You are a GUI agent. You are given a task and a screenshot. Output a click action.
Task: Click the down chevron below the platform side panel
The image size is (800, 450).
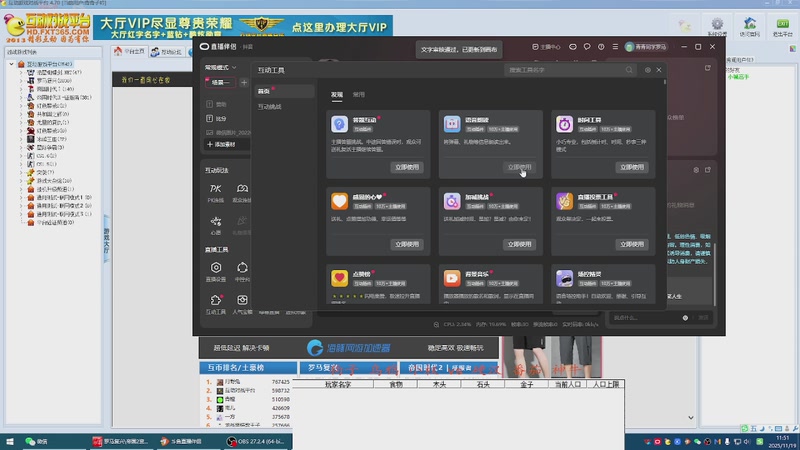pyautogui.click(x=690, y=417)
